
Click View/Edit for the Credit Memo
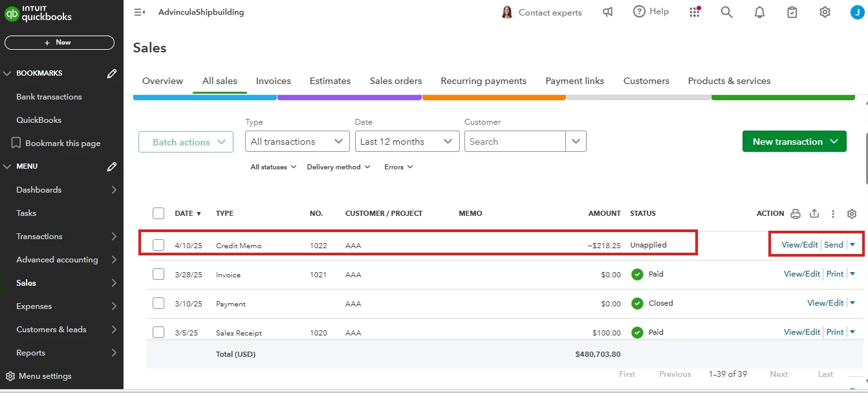point(800,244)
